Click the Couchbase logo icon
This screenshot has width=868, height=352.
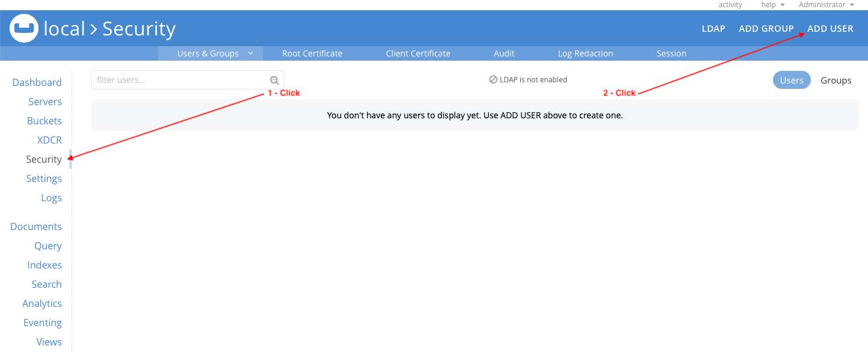pyautogui.click(x=24, y=28)
